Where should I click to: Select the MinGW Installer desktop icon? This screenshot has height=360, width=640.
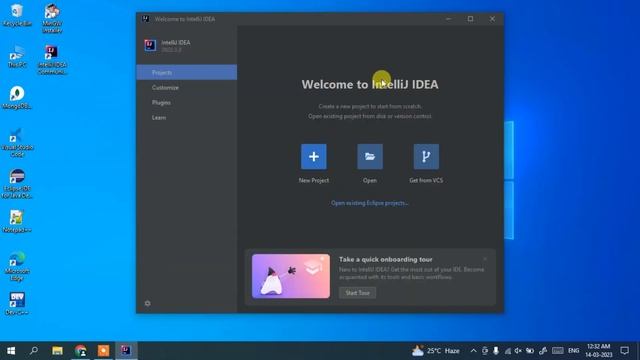52,19
